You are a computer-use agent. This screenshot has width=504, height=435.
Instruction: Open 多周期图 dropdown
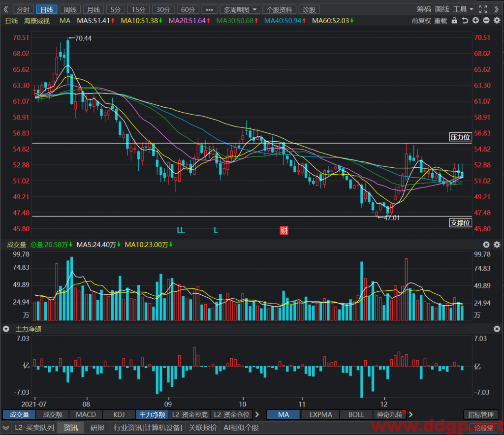point(240,10)
